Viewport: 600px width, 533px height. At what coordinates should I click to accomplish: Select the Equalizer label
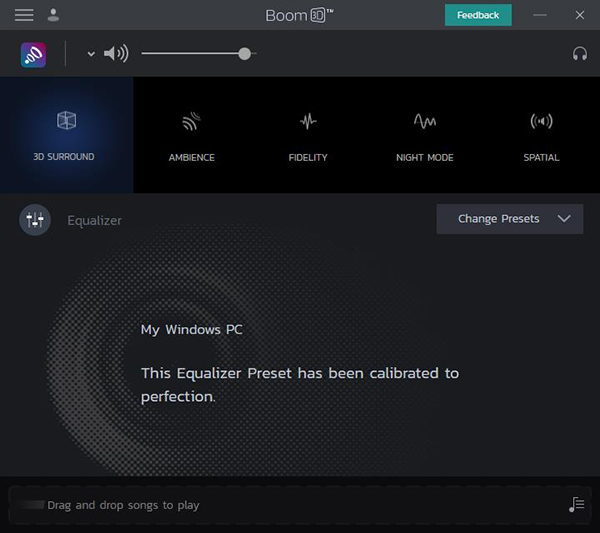click(94, 220)
